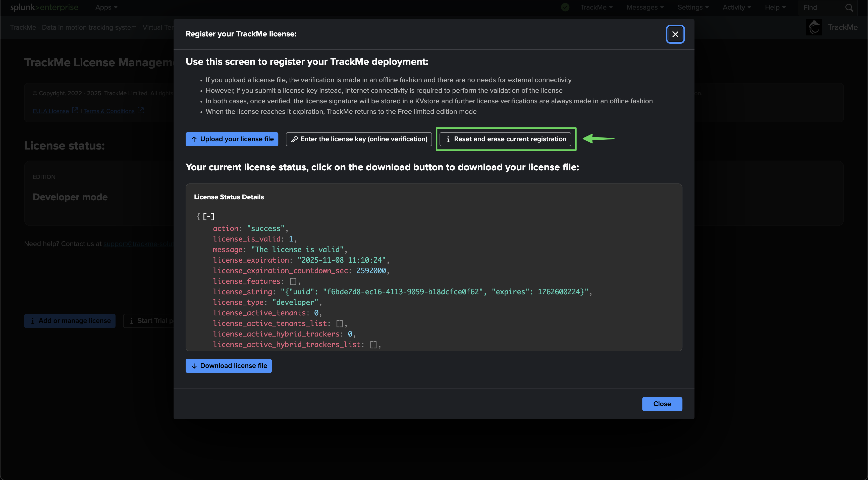Screen dimensions: 868x480
Task: Open the Help menu
Action: tap(775, 8)
